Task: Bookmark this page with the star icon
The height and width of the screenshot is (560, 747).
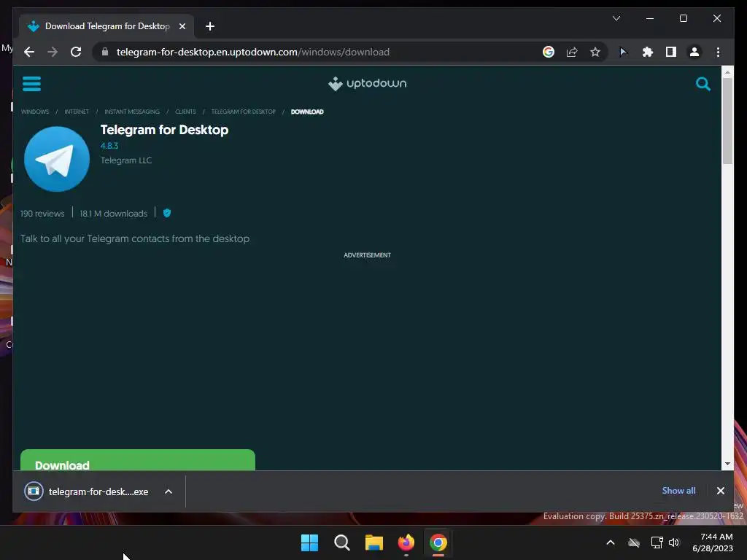Action: tap(595, 52)
